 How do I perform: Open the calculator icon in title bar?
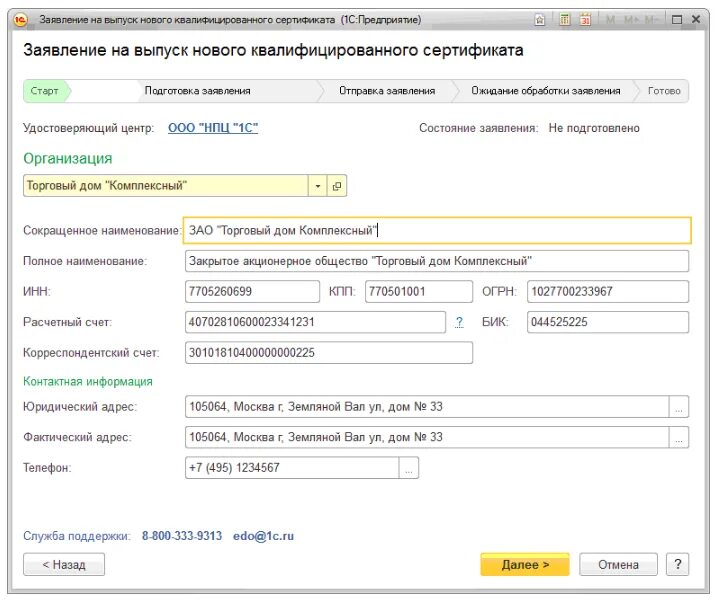pyautogui.click(x=565, y=20)
